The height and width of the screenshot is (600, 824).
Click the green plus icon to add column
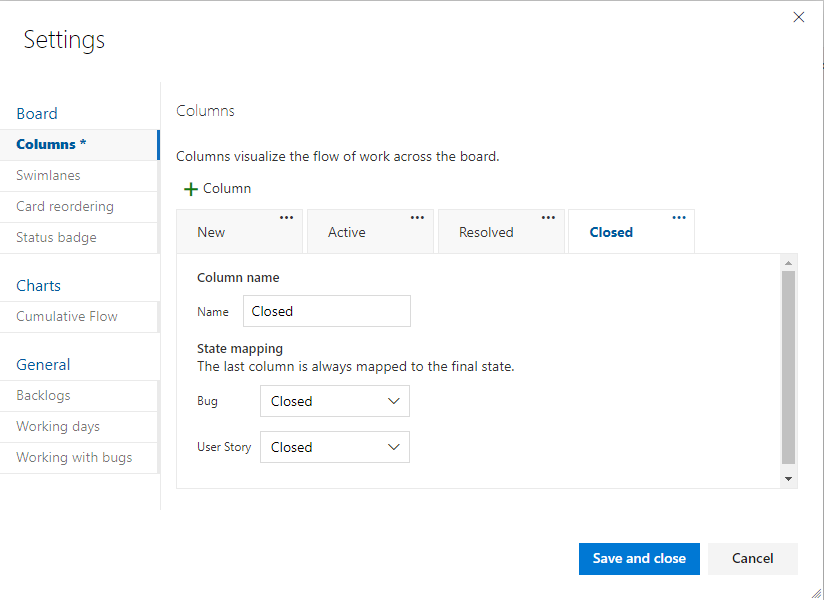pyautogui.click(x=191, y=189)
